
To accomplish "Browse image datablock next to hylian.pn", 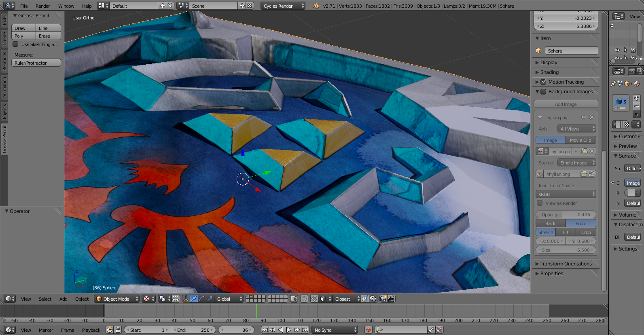I will pyautogui.click(x=542, y=151).
